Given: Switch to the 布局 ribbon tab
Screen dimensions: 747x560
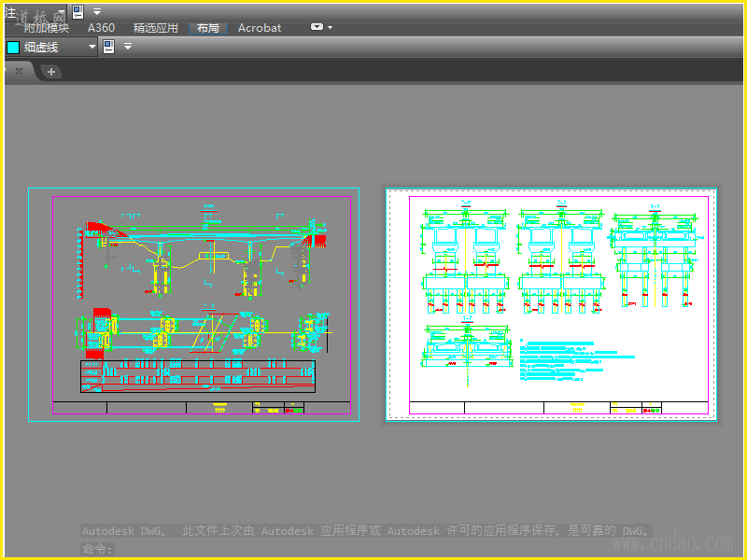Looking at the screenshot, I should pyautogui.click(x=207, y=28).
